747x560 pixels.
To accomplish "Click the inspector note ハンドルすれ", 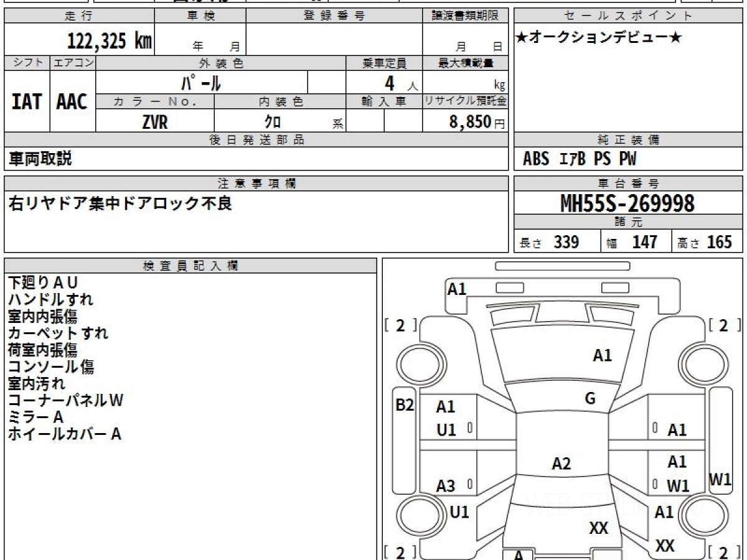I will coord(51,299).
